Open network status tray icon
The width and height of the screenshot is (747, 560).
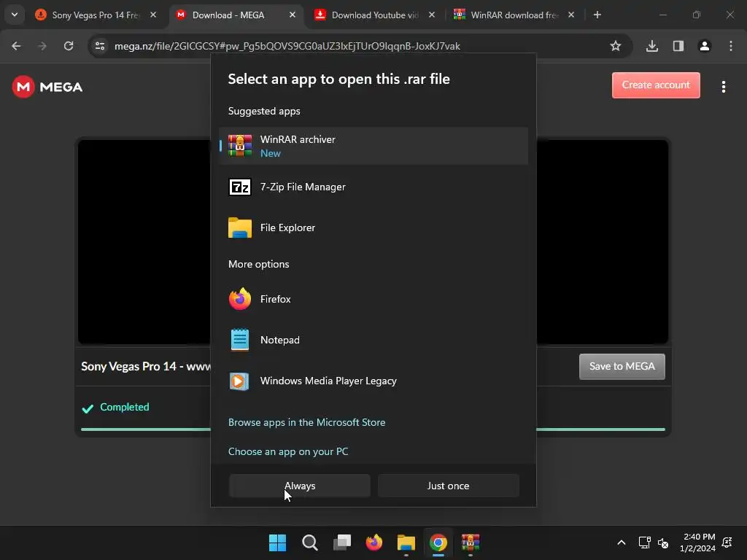tap(645, 542)
